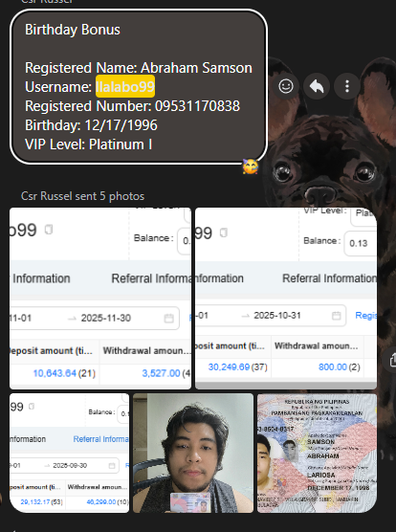Open the photo showing deposit amount 29,132.17
396x532 pixels.
[x=70, y=453]
